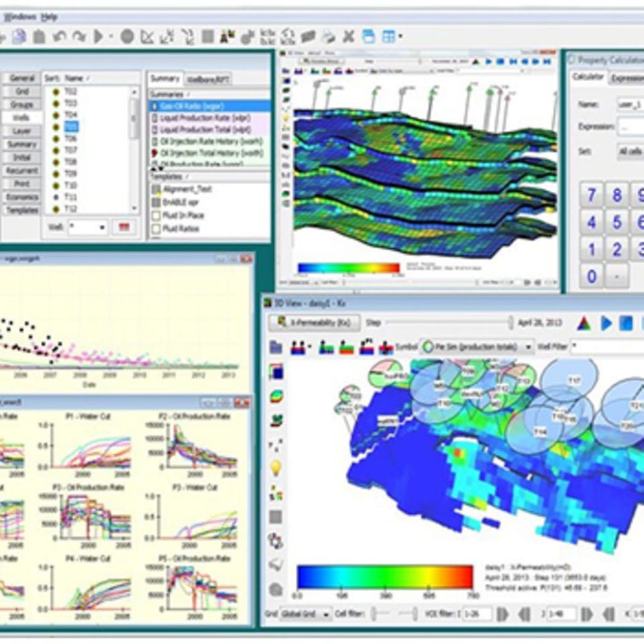Click the X delete icon in toolbar
The height and width of the screenshot is (644, 644).
(348, 36)
